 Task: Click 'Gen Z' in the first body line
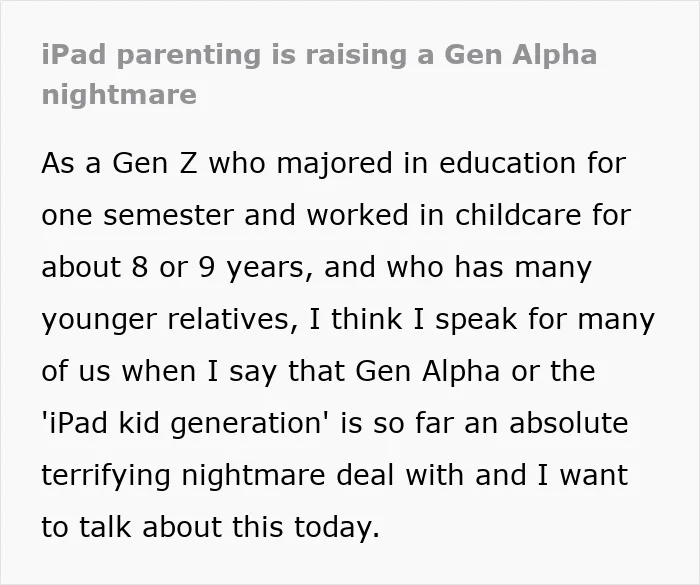coord(154,163)
